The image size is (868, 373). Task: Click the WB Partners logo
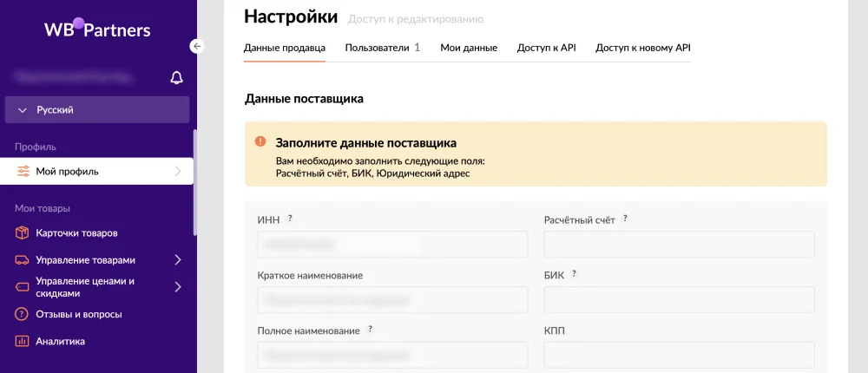click(x=97, y=30)
